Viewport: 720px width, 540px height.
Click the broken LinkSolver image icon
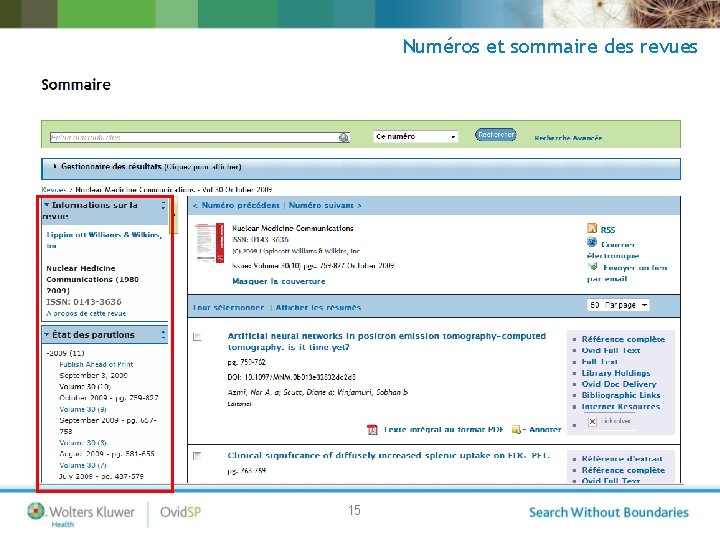(592, 421)
